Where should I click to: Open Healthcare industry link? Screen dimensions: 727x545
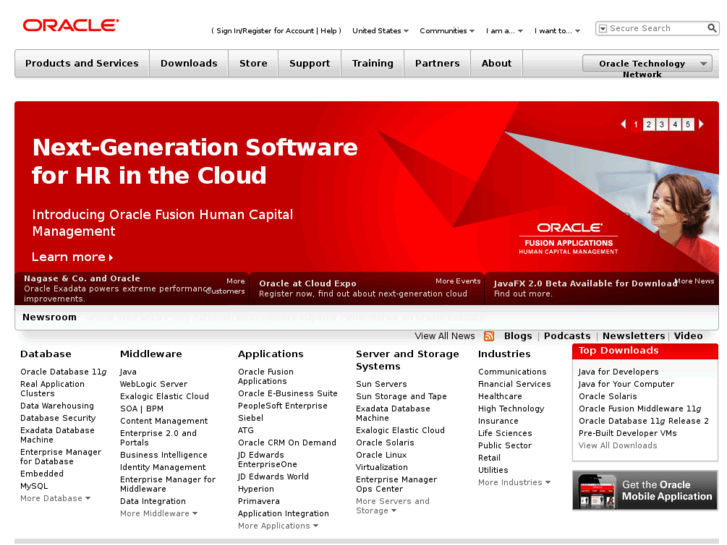point(500,397)
